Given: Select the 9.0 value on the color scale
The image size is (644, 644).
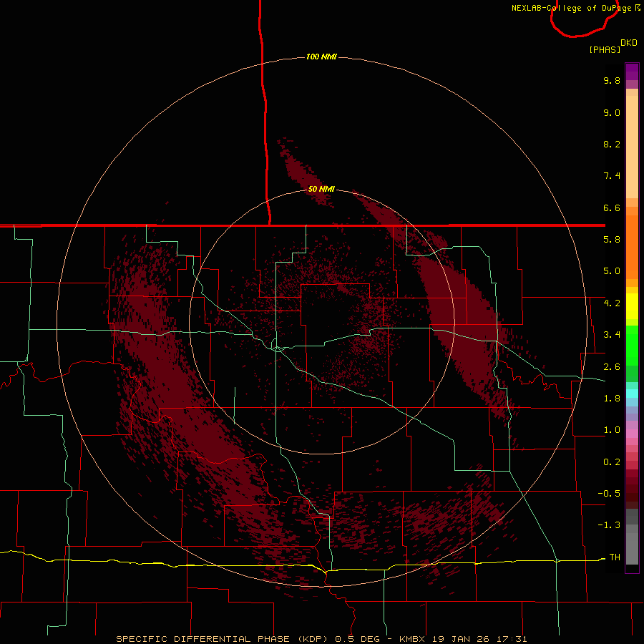Looking at the screenshot, I should [612, 112].
